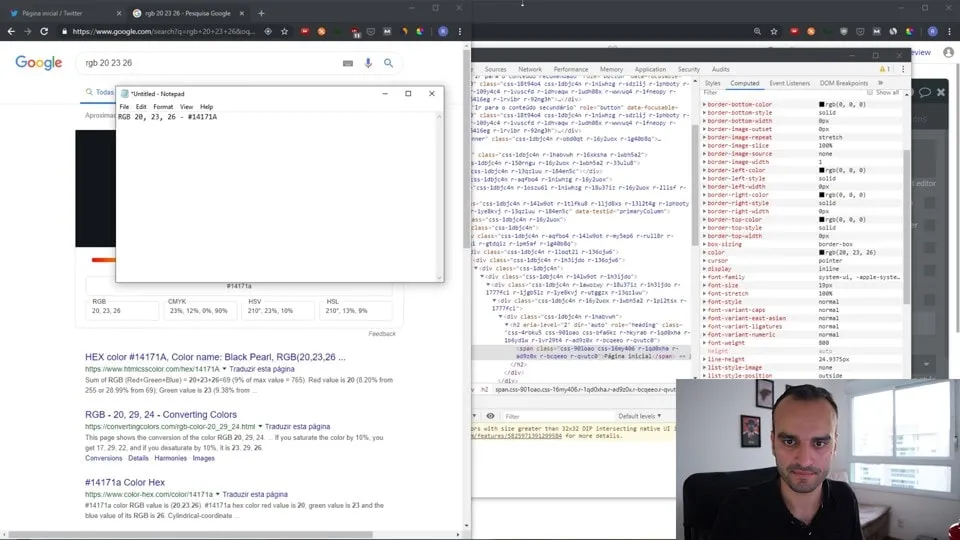The image size is (960, 540).
Task: Open the Styles pane tab in DevTools
Action: (x=712, y=83)
